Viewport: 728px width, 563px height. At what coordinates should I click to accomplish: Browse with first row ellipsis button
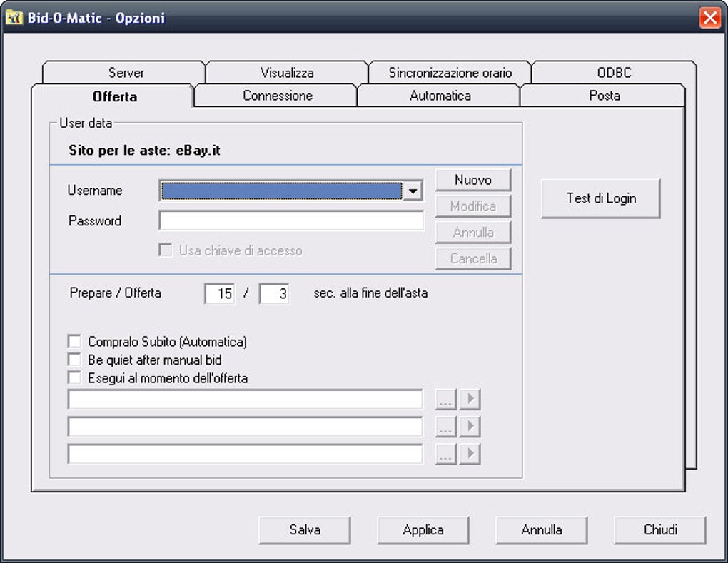(x=445, y=400)
